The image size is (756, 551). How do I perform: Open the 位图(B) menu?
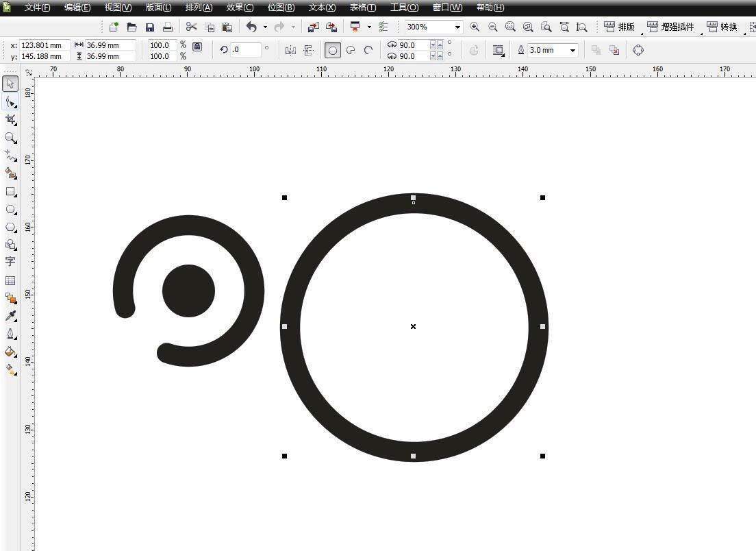click(281, 8)
